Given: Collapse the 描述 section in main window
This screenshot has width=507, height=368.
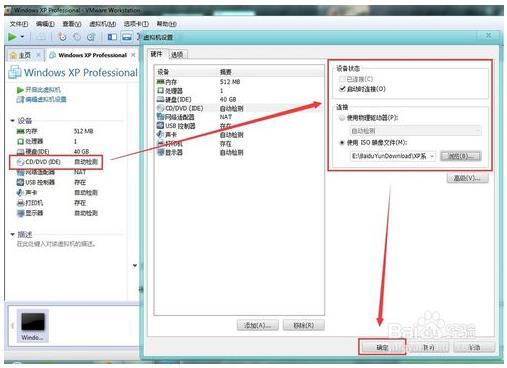Looking at the screenshot, I should coord(13,234).
